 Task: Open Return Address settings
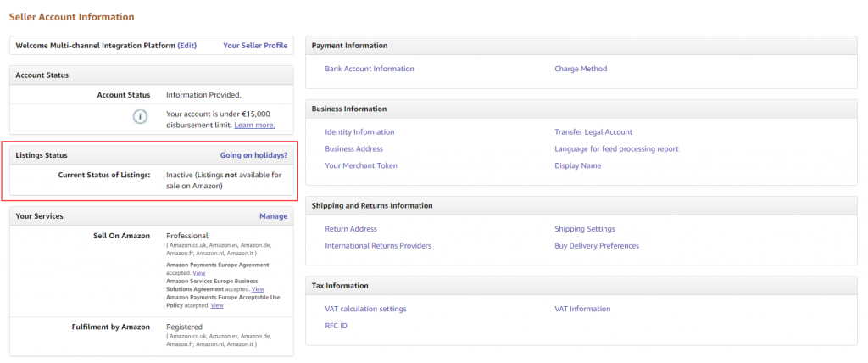pos(351,229)
